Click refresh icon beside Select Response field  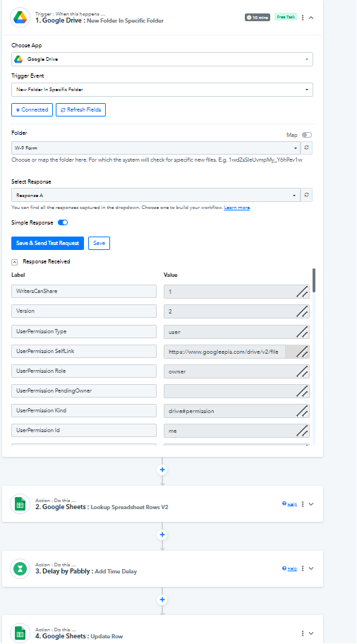306,195
